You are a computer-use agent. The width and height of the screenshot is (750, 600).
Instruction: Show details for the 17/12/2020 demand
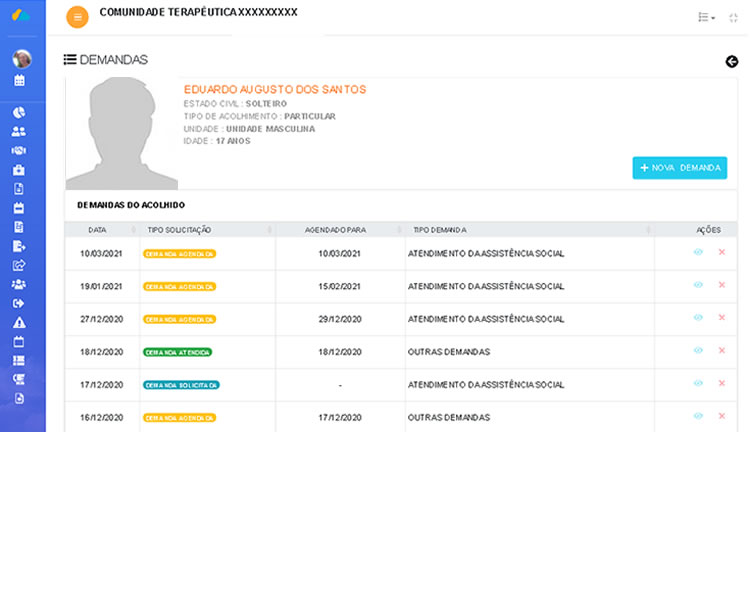[x=698, y=384]
